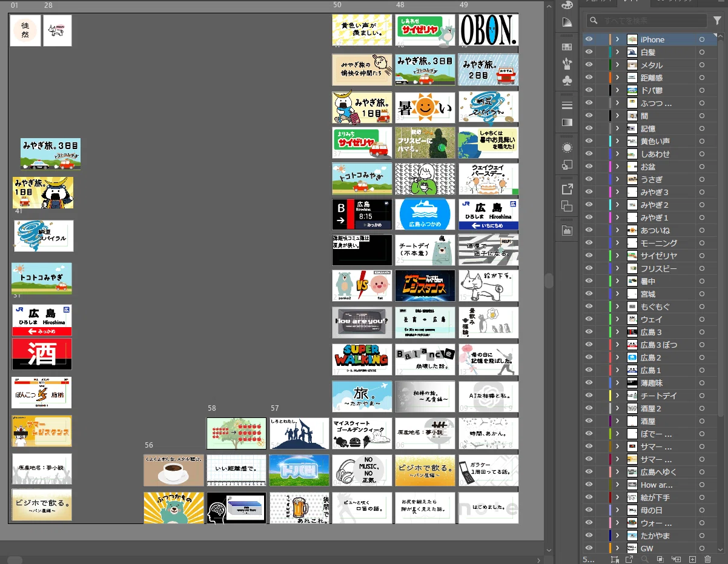728x564 pixels.
Task: Create a new layer with the plus icon
Action: [x=692, y=559]
